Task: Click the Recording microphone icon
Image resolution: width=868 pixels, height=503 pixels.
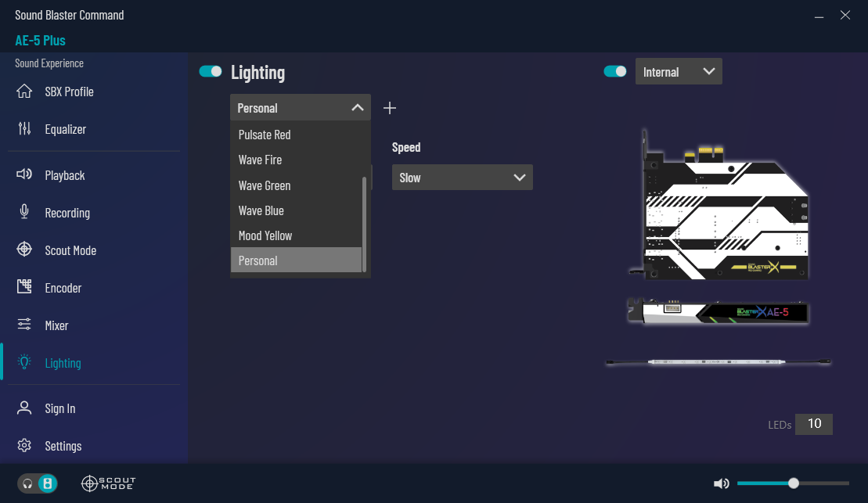Action: [x=24, y=212]
